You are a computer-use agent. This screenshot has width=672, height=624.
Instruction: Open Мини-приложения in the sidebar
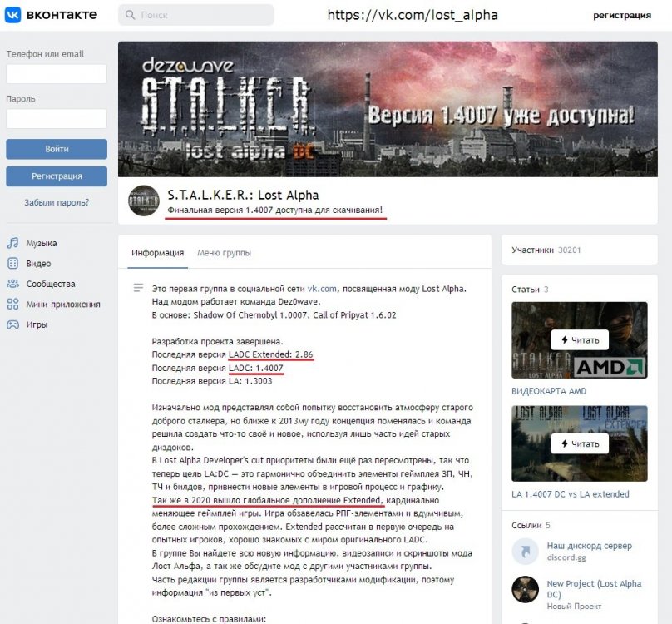point(63,304)
